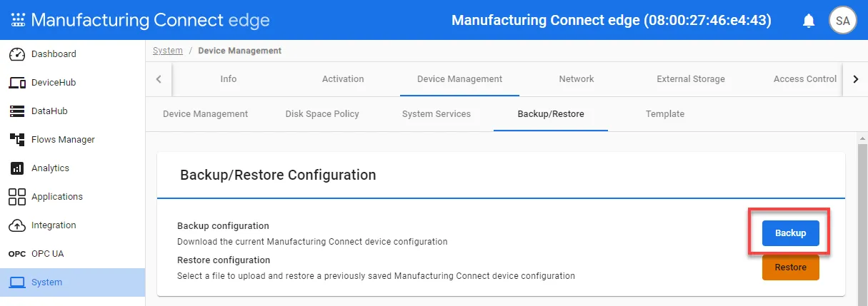Click the device MAC address header text
868x306 pixels.
pos(612,20)
